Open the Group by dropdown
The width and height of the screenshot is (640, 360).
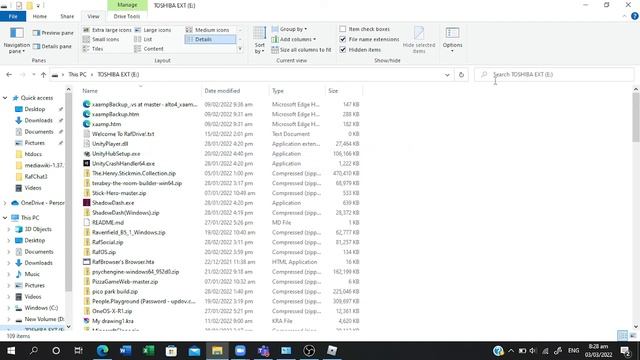pos(289,29)
